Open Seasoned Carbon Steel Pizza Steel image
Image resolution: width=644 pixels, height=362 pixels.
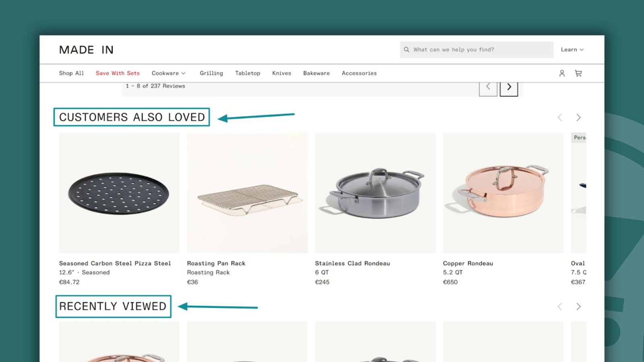[x=119, y=193]
